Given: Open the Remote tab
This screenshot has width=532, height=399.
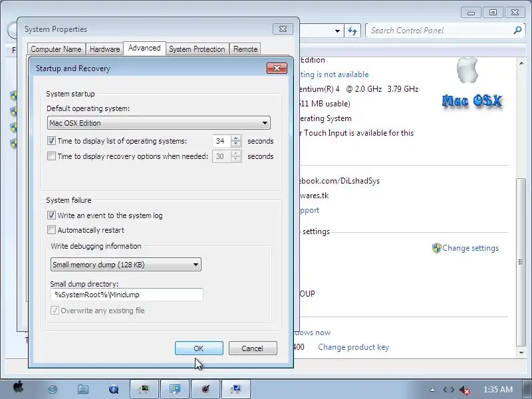Looking at the screenshot, I should coord(245,49).
